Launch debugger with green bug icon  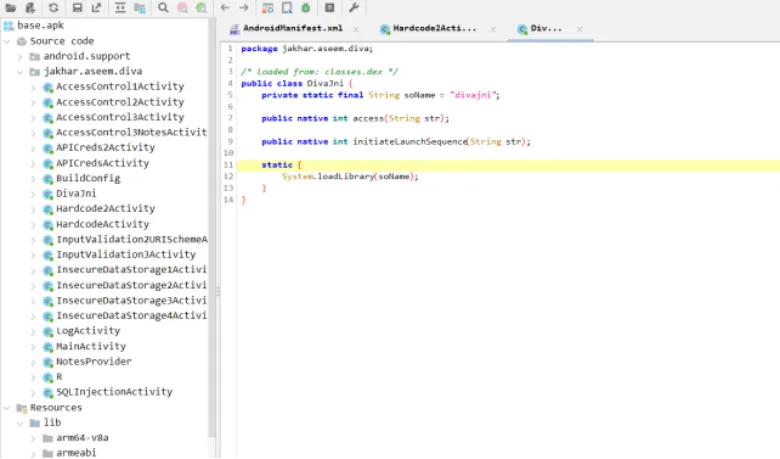[x=306, y=8]
